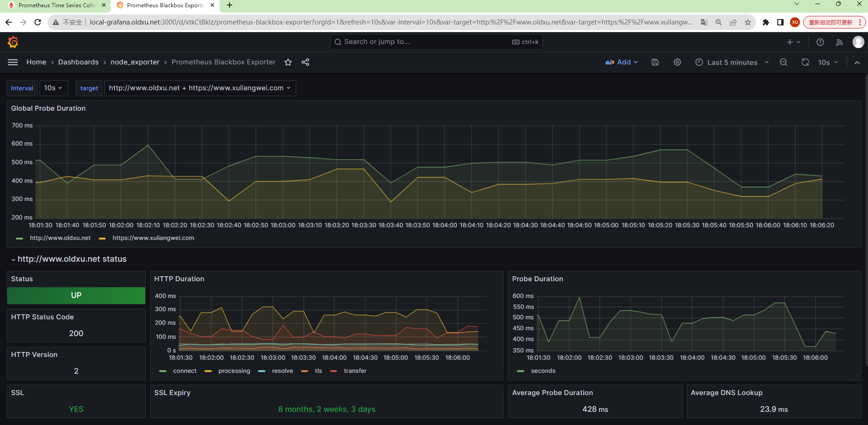Open the hamburger navigation menu
The image size is (868, 425).
tap(13, 62)
